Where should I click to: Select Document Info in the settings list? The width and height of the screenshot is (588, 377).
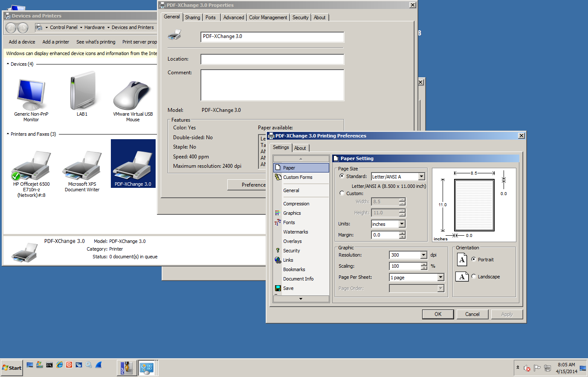coord(298,279)
